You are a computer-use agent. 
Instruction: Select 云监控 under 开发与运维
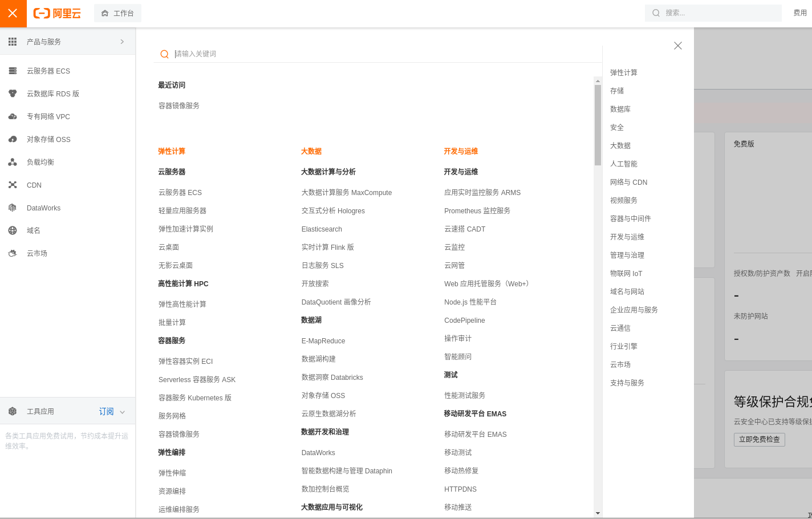tap(454, 247)
